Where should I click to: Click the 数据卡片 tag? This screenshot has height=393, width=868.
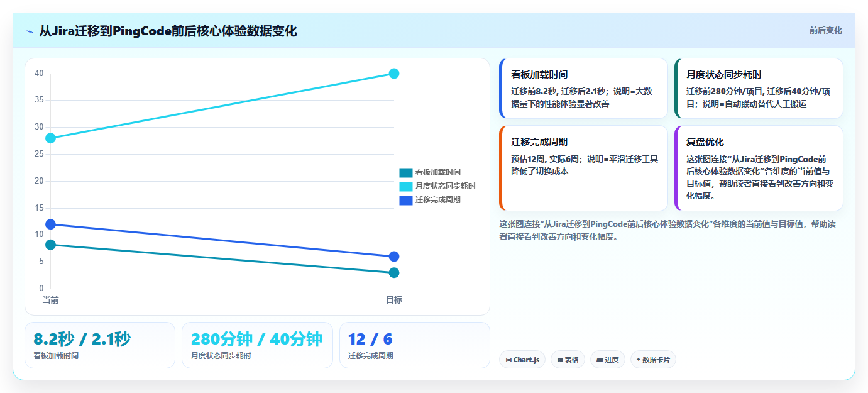coord(653,360)
